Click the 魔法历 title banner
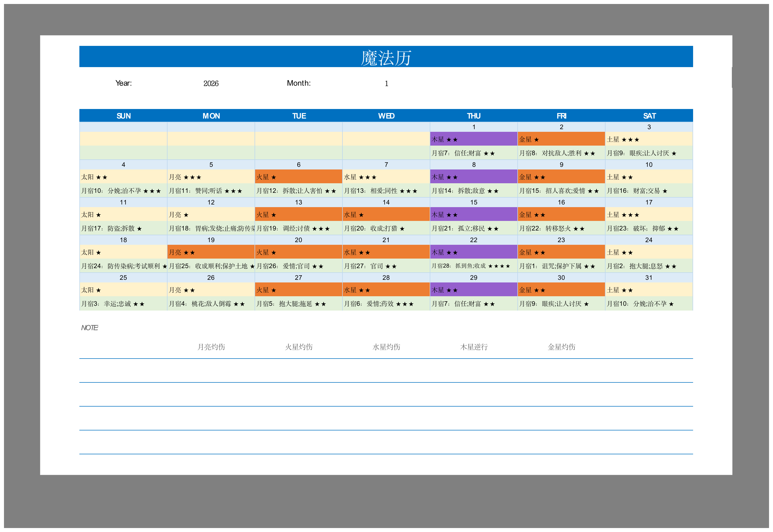 (386, 57)
